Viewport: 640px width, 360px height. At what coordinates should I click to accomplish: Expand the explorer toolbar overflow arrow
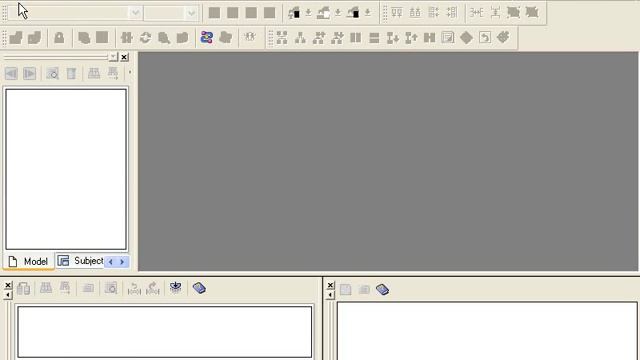tap(130, 72)
